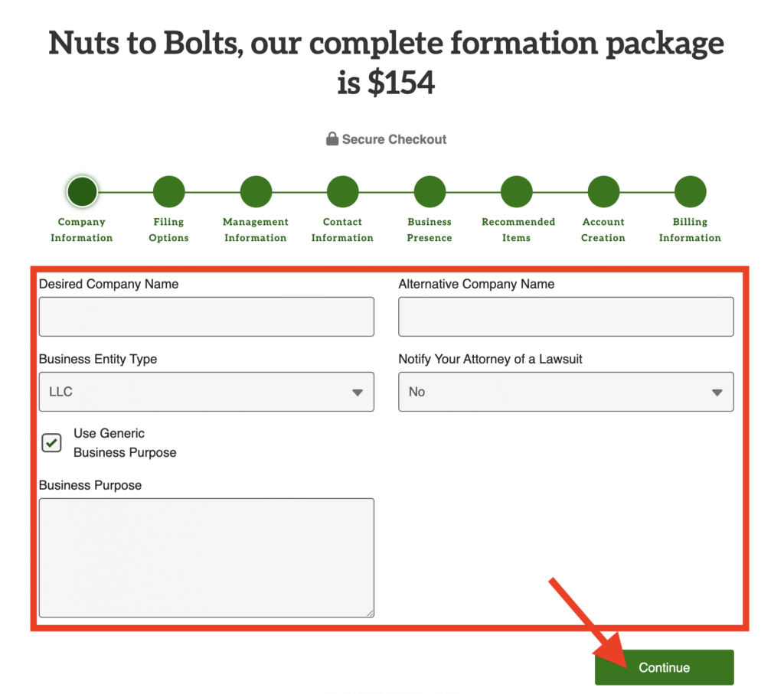The width and height of the screenshot is (784, 694).
Task: Expand Notify Your Attorney of a Lawsuit dropdown
Action: pyautogui.click(x=566, y=392)
